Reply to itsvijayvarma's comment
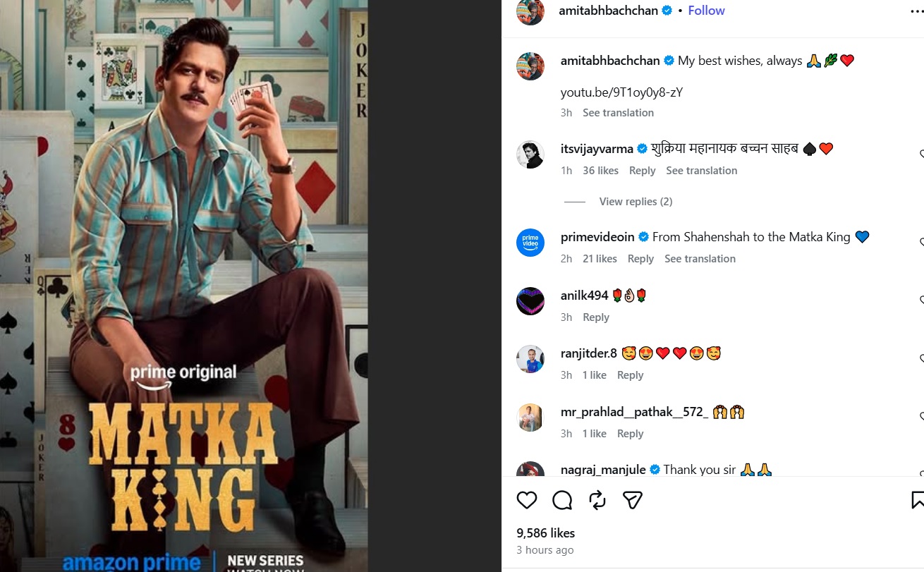 642,171
